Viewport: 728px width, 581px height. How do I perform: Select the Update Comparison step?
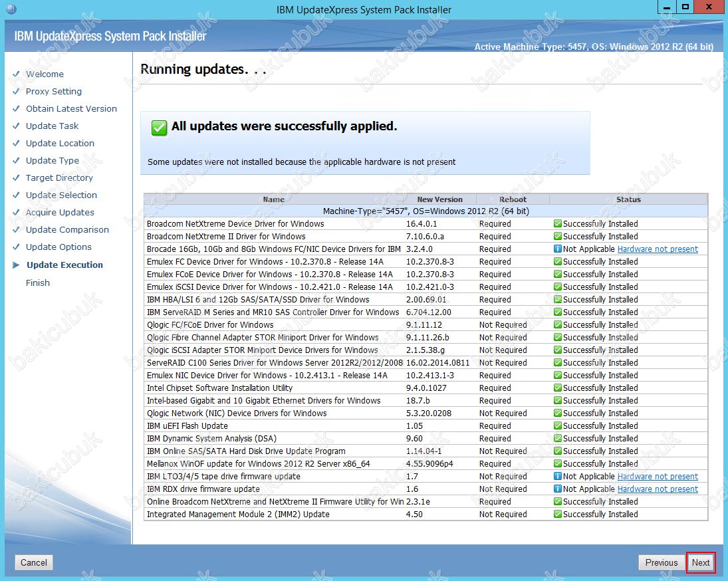click(x=67, y=230)
